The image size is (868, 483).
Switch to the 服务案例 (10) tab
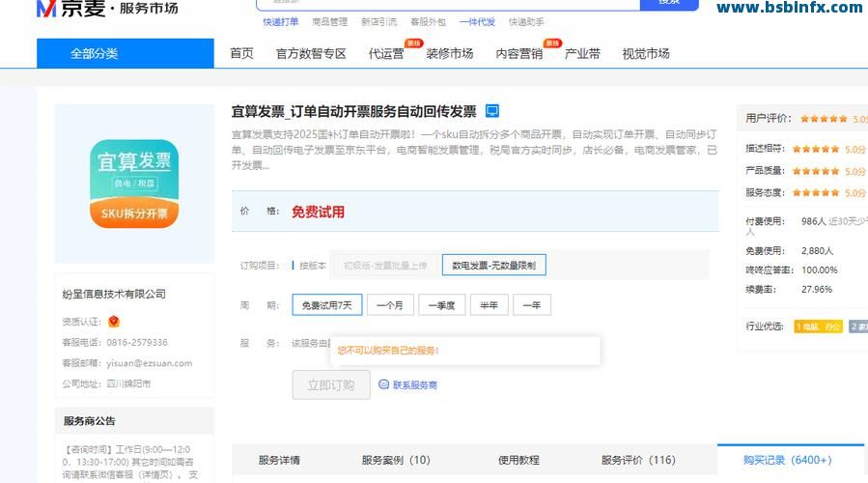396,460
